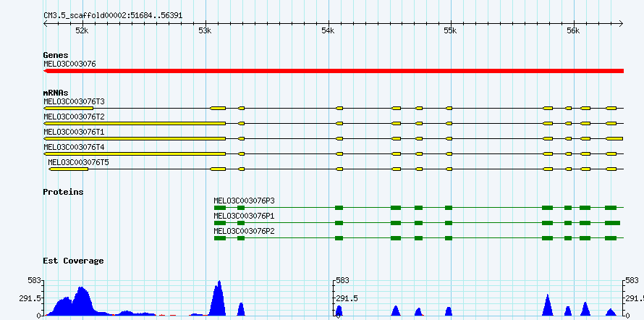The height and width of the screenshot is (320, 644).
Task: Click the MELO3C003076 red gene bar
Action: pyautogui.click(x=334, y=71)
